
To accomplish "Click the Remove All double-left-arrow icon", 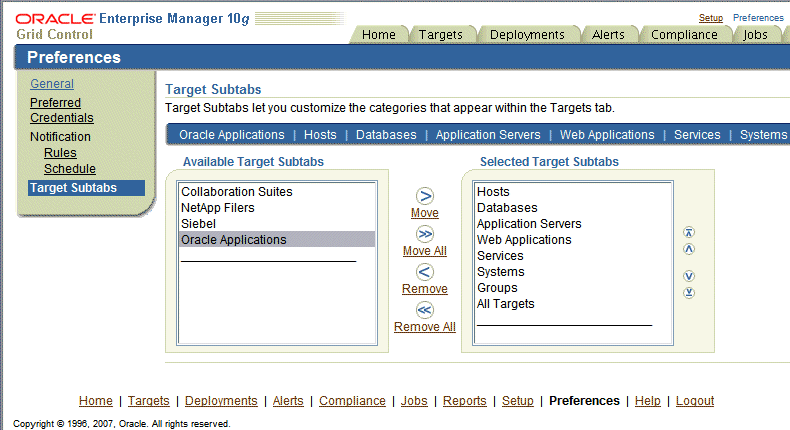I will 425,310.
